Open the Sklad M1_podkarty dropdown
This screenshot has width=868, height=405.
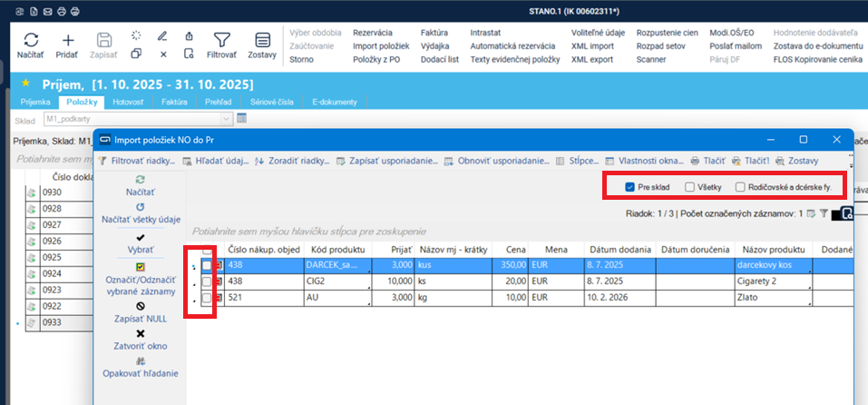[226, 119]
